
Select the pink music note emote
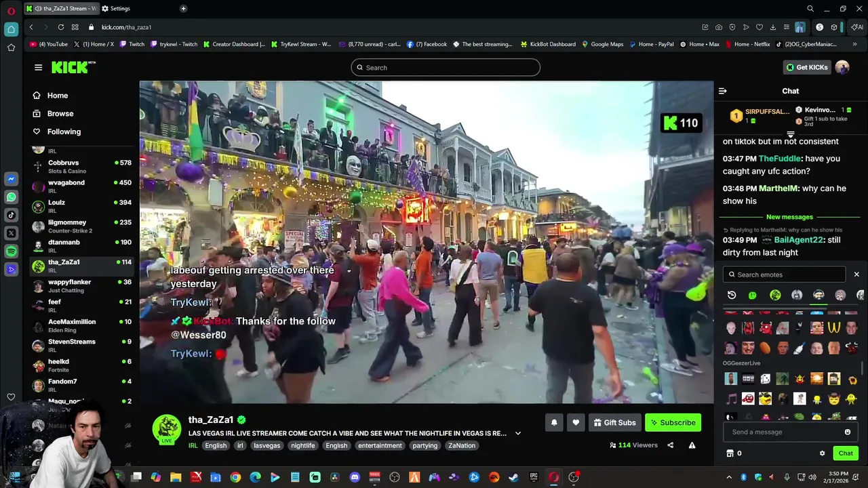[x=731, y=399]
